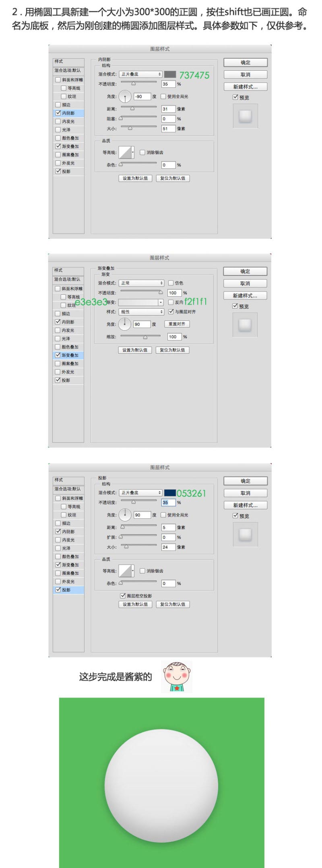
Task: Click style preview thumbnail in 投影 dialog
Action: 245,535
